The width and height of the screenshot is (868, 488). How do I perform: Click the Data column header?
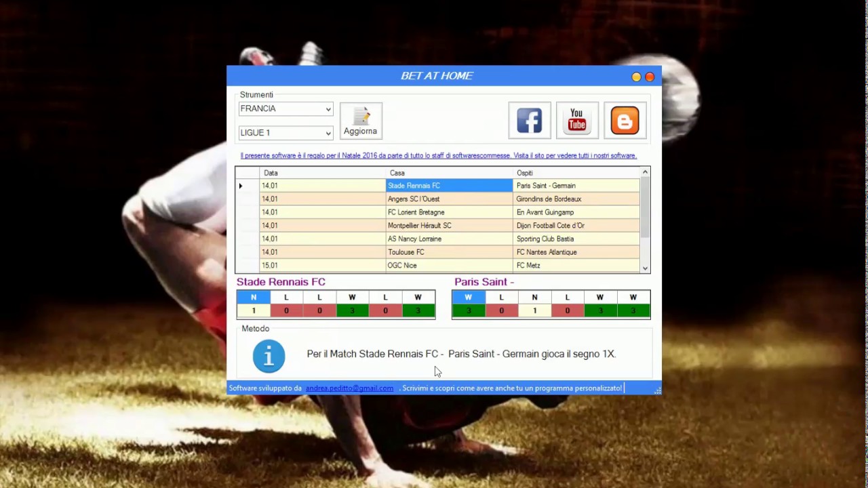(322, 173)
